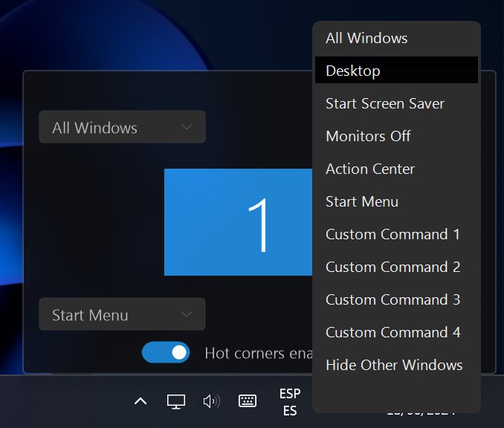Viewport: 504px width, 428px height.
Task: Toggle the Hot corners enabled switch
Action: click(166, 352)
